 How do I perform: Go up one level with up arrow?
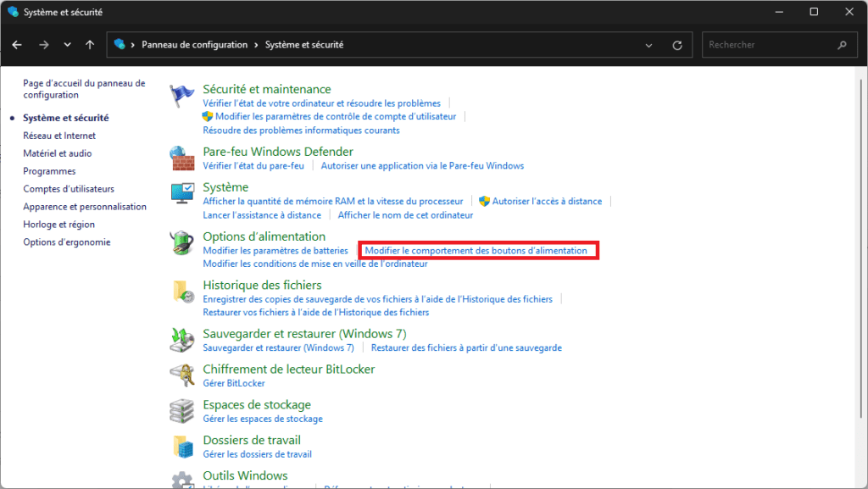click(90, 45)
